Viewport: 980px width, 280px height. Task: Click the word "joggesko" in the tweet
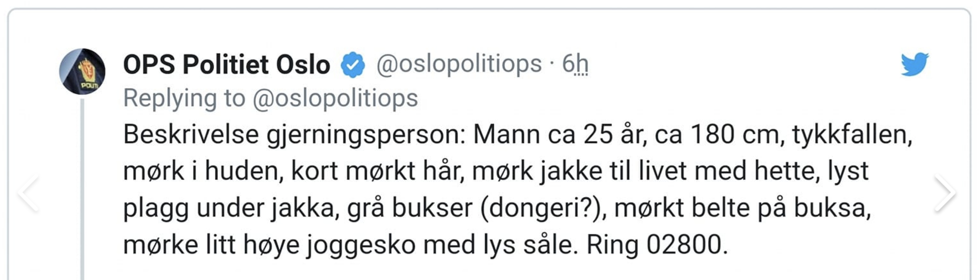[x=361, y=245]
